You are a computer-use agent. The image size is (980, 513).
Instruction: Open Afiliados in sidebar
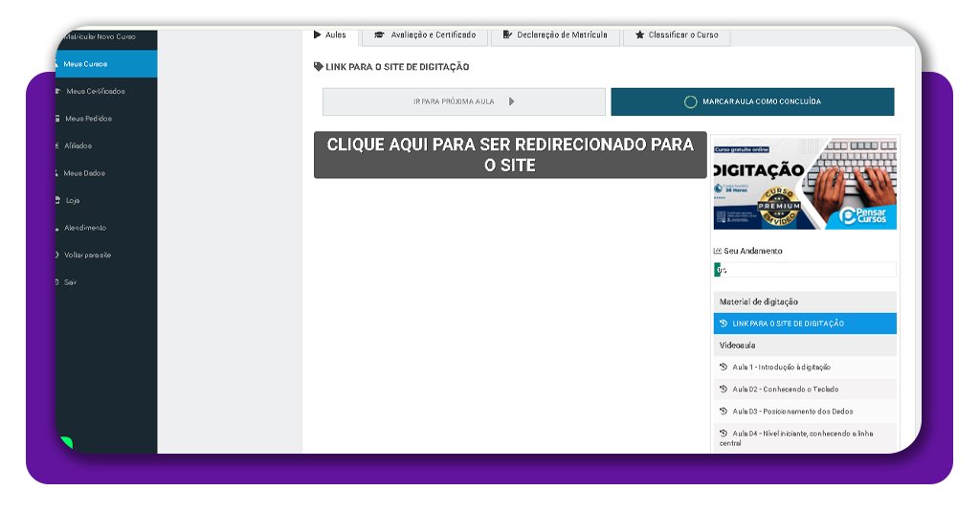tap(106, 145)
